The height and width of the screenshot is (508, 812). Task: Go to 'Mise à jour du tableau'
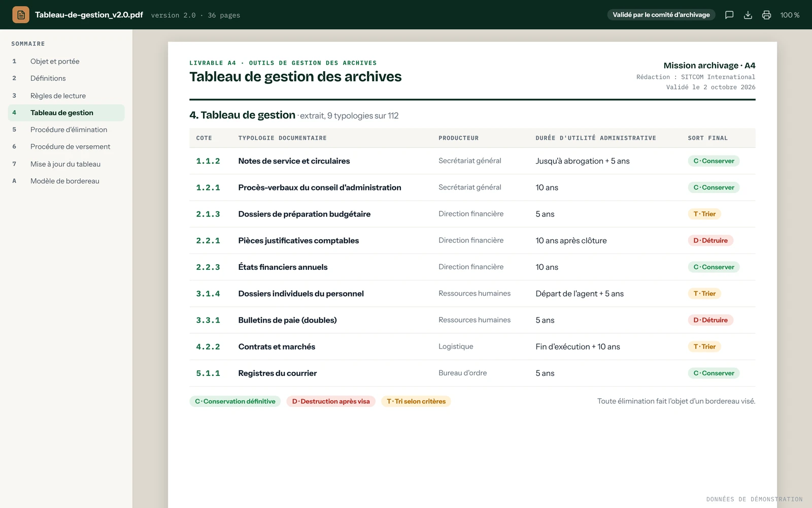[x=66, y=164]
